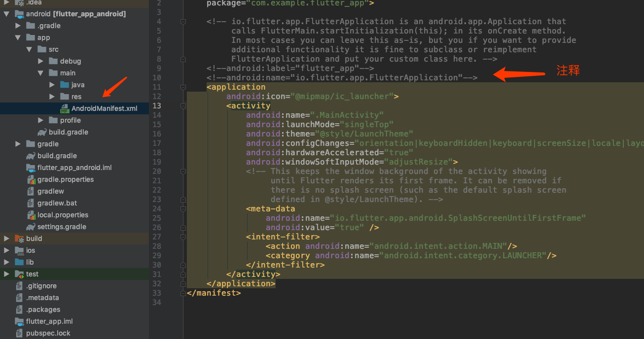The height and width of the screenshot is (339, 644).
Task: Click fold marker at closing activity line 31
Action: click(183, 274)
